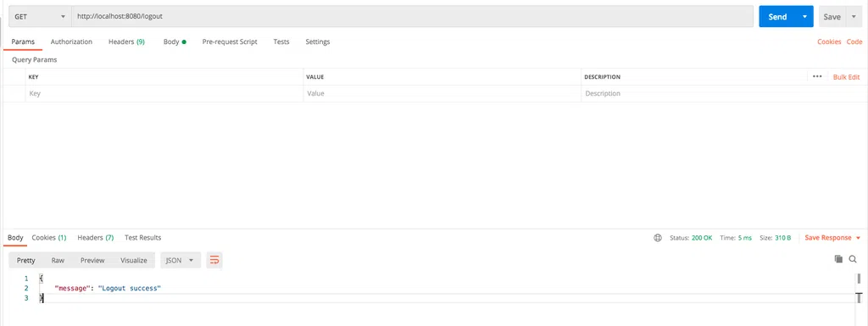Select the Raw response view
This screenshot has width=868, height=326.
coord(58,260)
